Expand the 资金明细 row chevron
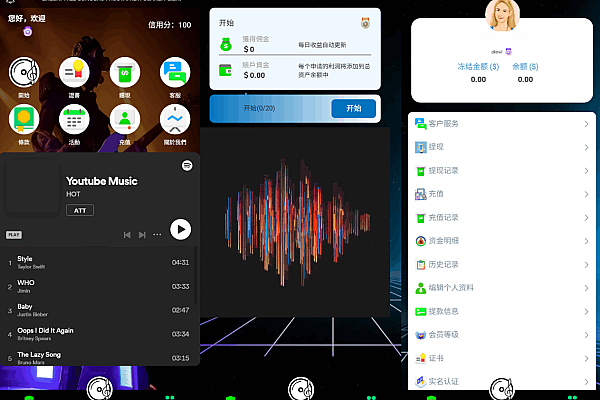 [x=586, y=241]
